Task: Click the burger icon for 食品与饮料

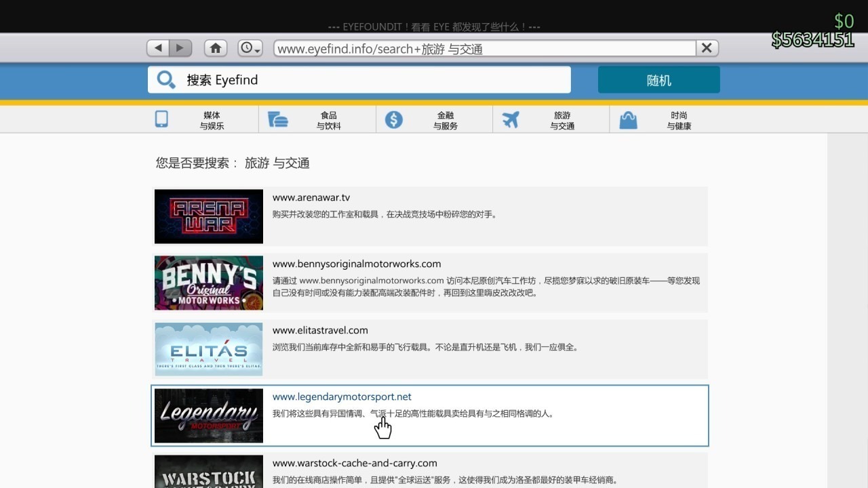Action: coord(277,120)
